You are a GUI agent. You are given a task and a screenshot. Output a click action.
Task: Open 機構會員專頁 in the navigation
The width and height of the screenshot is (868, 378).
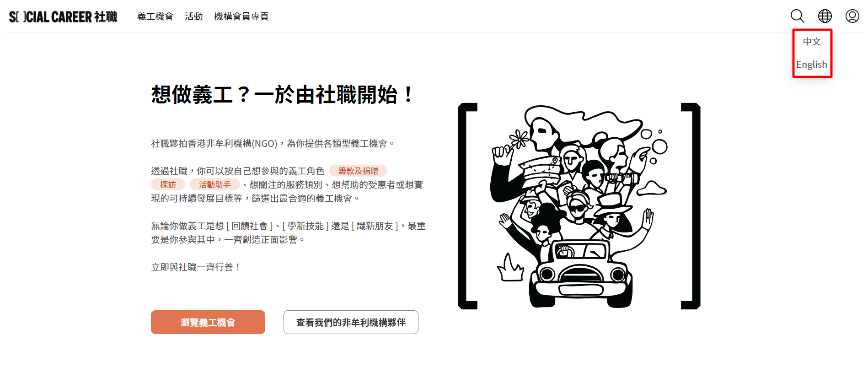tap(241, 16)
